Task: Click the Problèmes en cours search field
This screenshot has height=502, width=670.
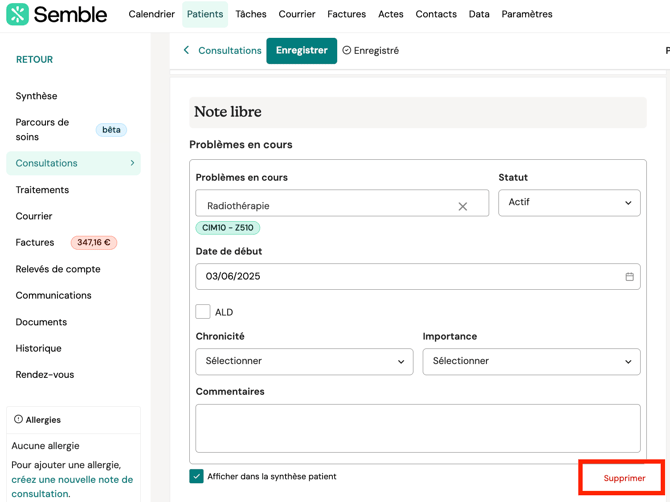Action: [342, 203]
